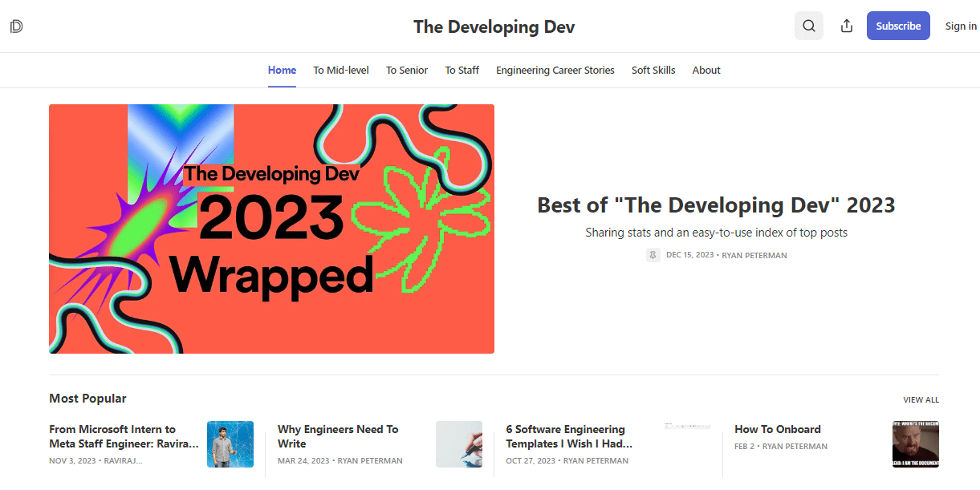
Task: Switch to the To Mid-level tab
Action: click(x=341, y=70)
